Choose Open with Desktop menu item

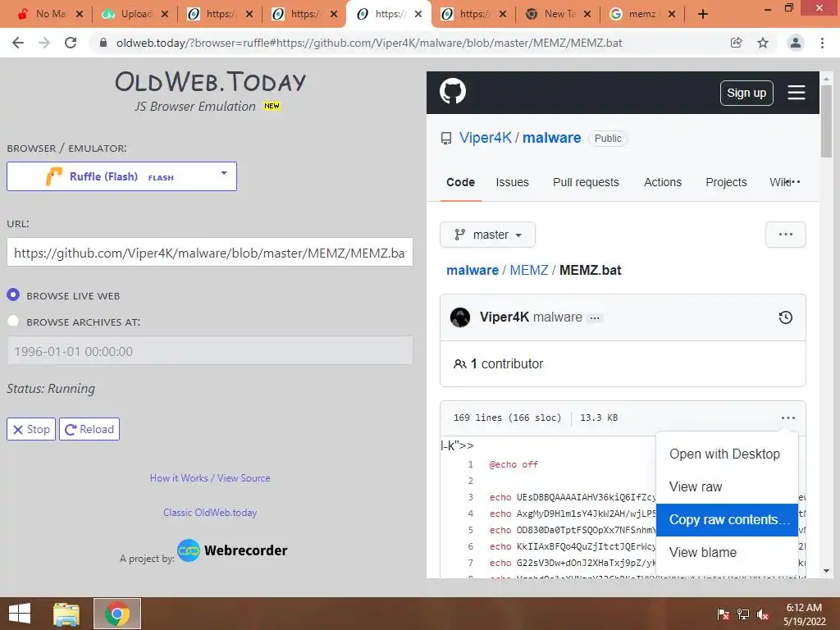(727, 454)
